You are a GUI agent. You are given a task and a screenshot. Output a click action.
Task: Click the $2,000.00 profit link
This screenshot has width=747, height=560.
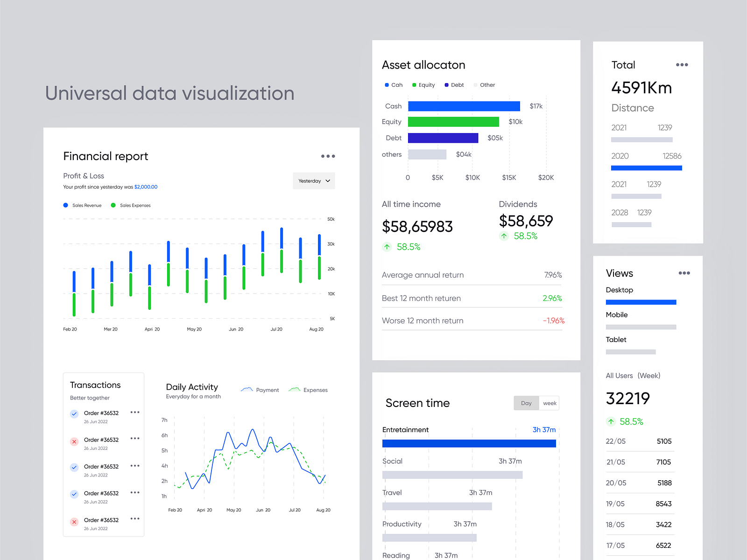pyautogui.click(x=146, y=187)
